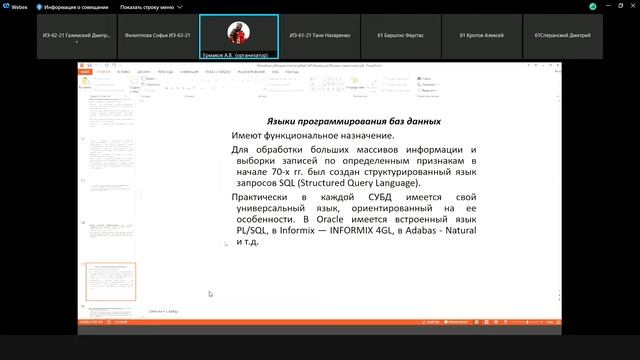Click the spell check icon in status bar
640x360 pixels.
point(109,322)
